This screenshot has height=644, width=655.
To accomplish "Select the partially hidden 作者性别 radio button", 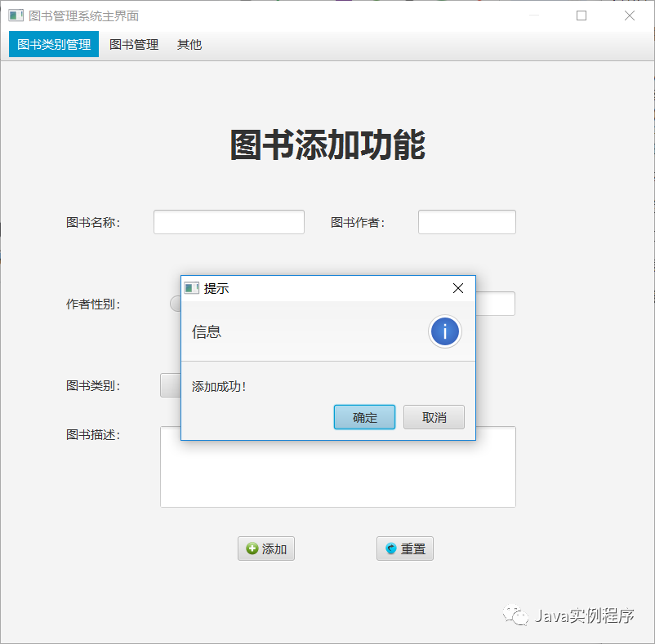I will 176,304.
